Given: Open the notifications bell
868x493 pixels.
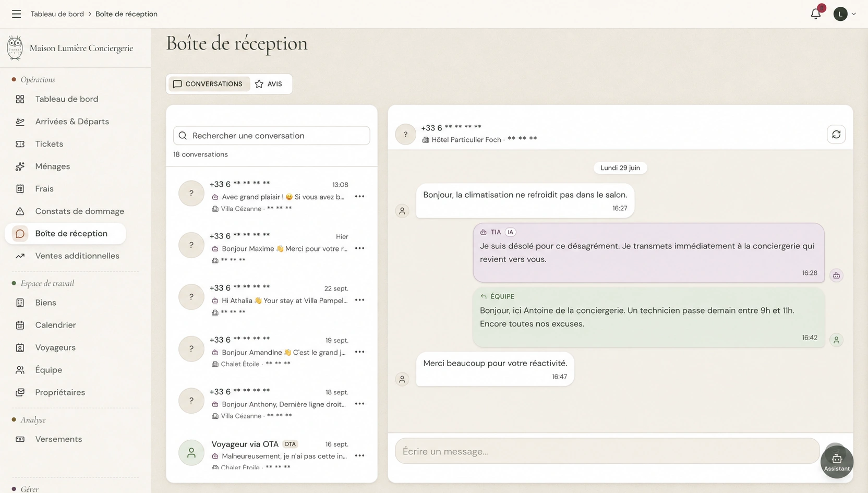Looking at the screenshot, I should tap(816, 14).
